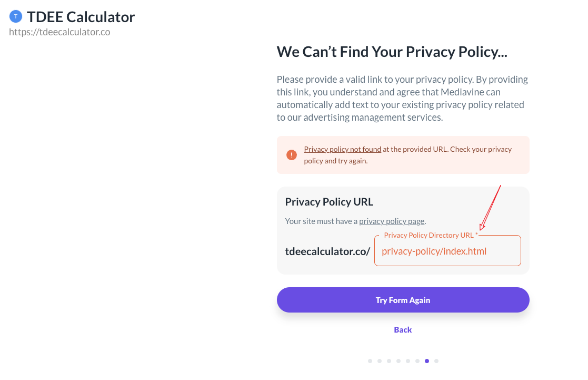Click the blue TDEE Calculator site icon
Screen dimensions: 588x380
pyautogui.click(x=16, y=17)
